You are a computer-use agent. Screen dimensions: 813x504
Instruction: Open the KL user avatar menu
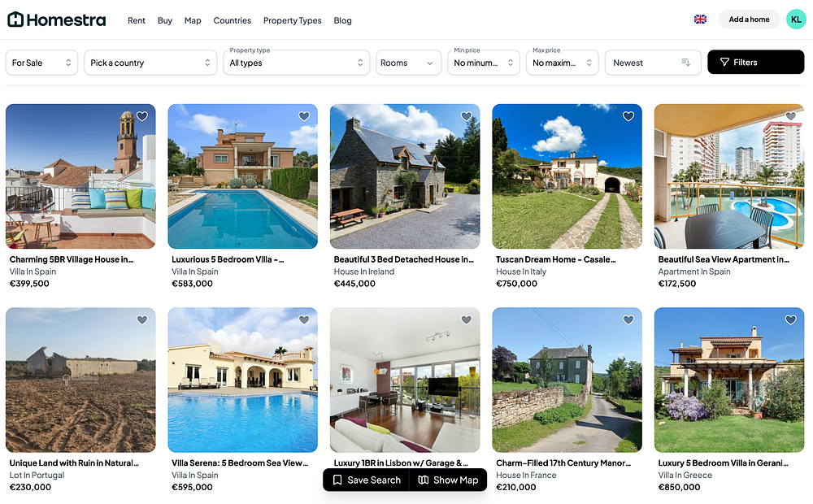point(796,20)
